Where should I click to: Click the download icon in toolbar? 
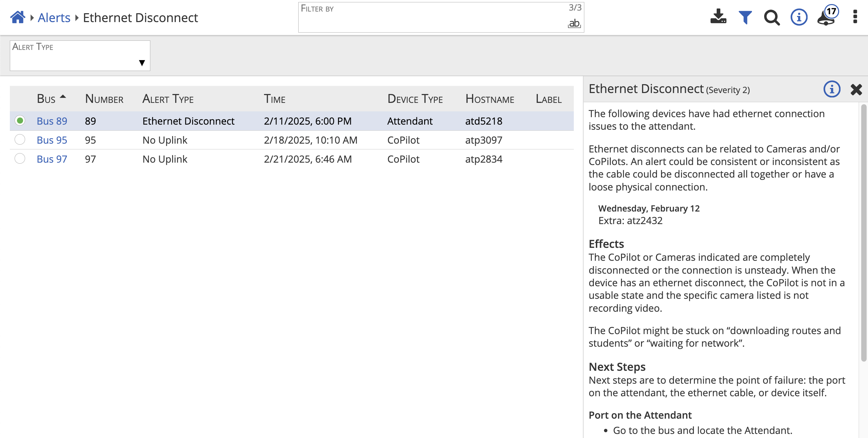(x=718, y=17)
